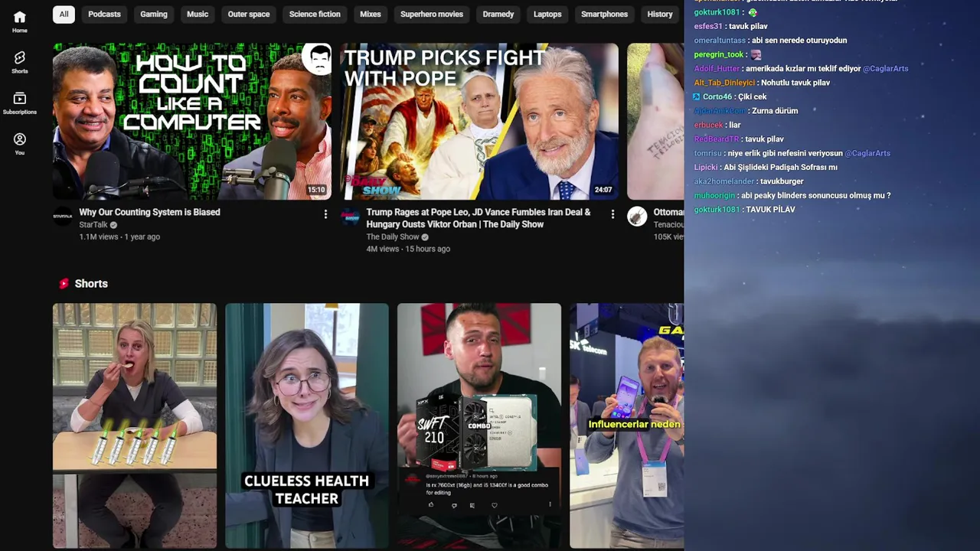
Task: Click chat username esfes31
Action: [x=708, y=27]
